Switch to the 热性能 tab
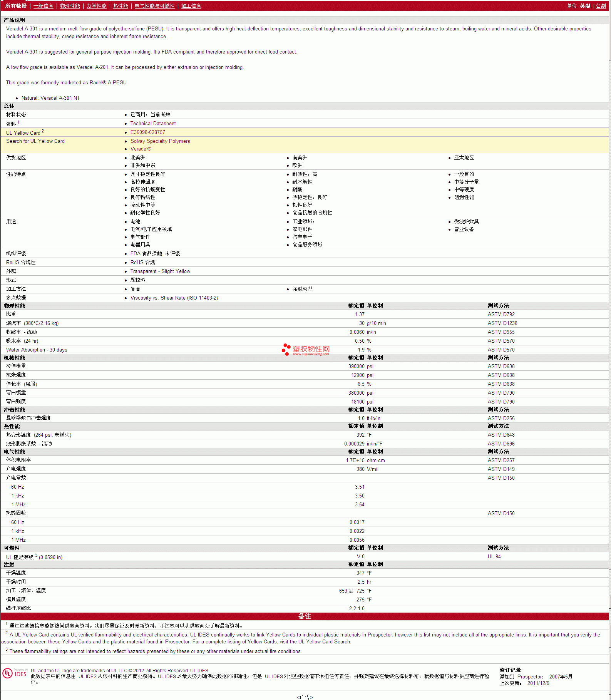611x700 pixels. point(121,6)
